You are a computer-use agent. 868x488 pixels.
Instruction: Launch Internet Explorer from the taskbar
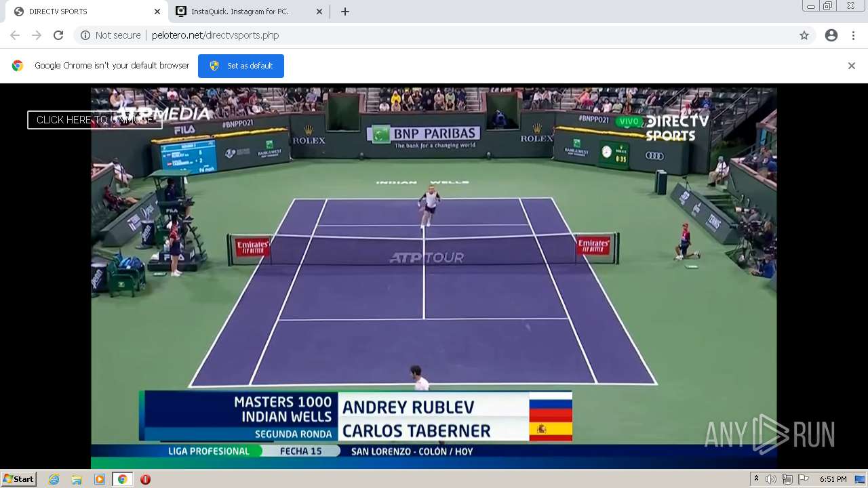coord(54,479)
